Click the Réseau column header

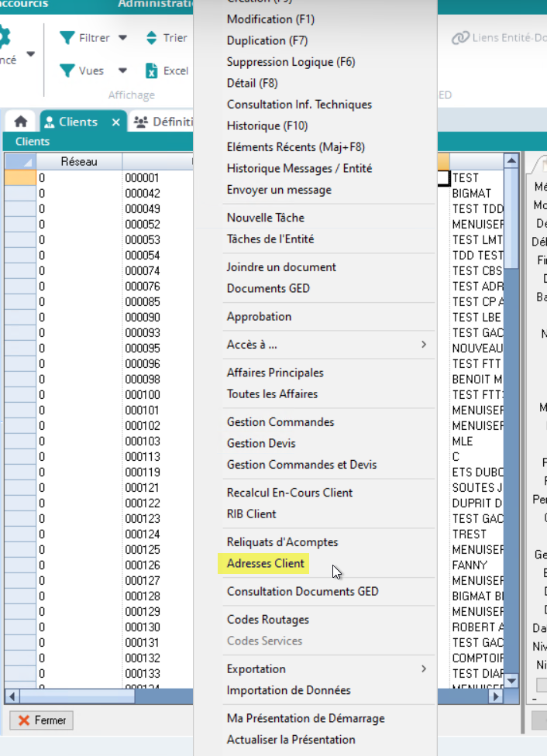click(78, 161)
